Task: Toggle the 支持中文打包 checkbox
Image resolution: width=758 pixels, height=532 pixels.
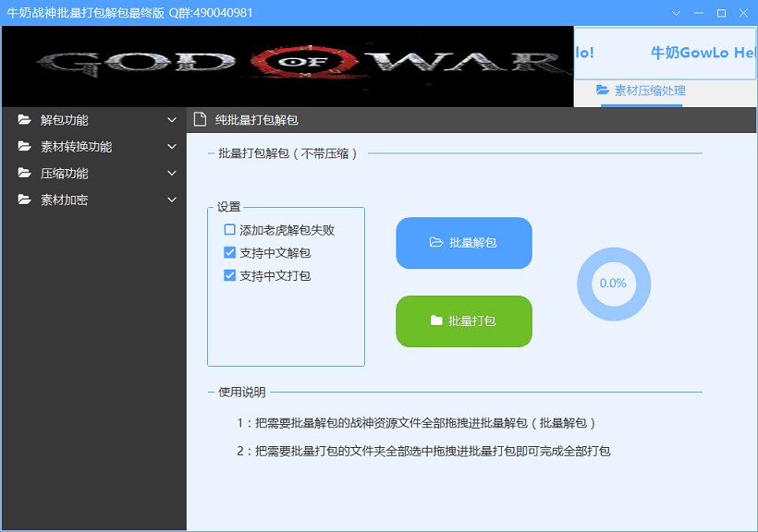Action: 229,275
